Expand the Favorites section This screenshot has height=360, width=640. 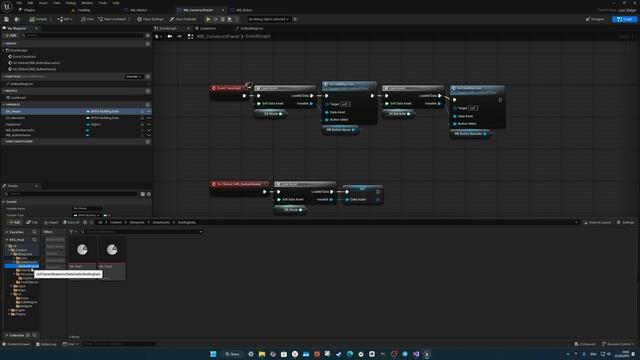[x=7, y=232]
